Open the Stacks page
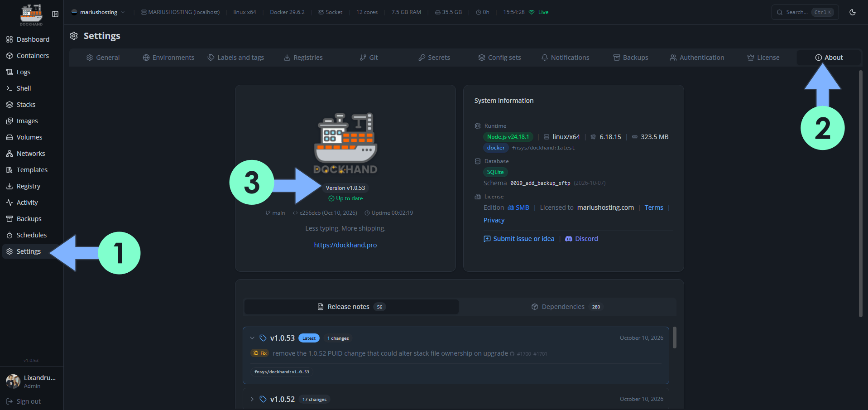Viewport: 868px width, 410px height. click(32, 105)
